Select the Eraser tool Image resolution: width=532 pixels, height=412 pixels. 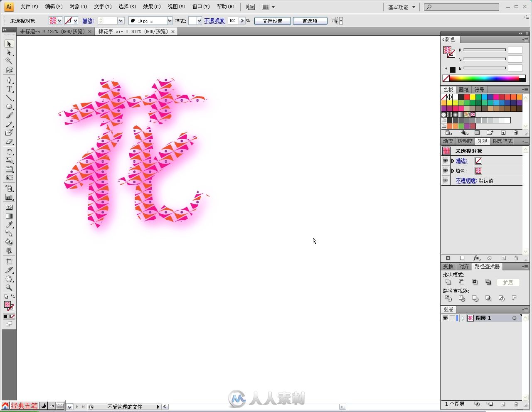[9, 142]
